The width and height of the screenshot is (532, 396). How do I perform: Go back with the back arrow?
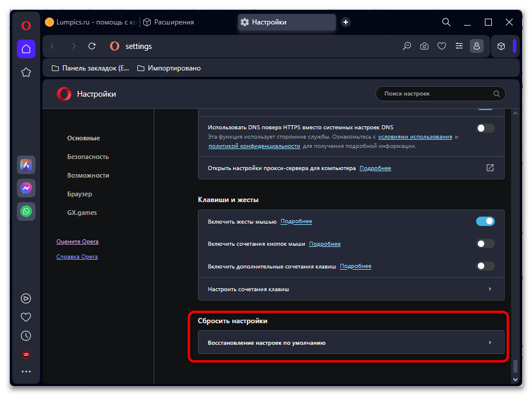click(x=52, y=46)
